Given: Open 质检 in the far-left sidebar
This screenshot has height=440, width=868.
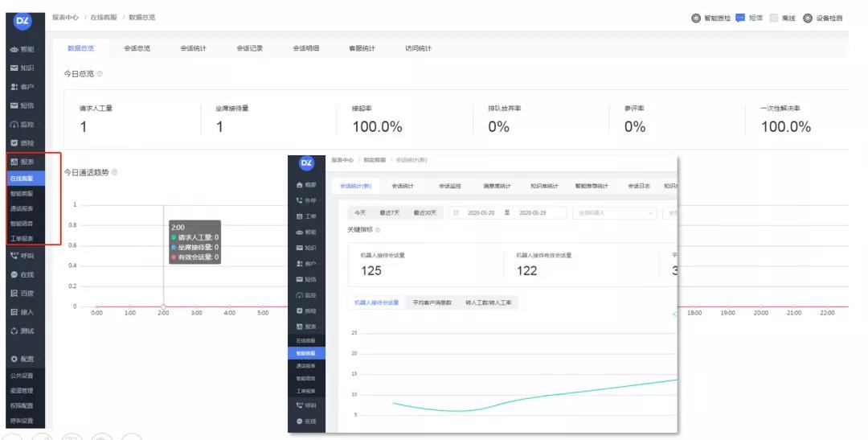Looking at the screenshot, I should pyautogui.click(x=22, y=142).
